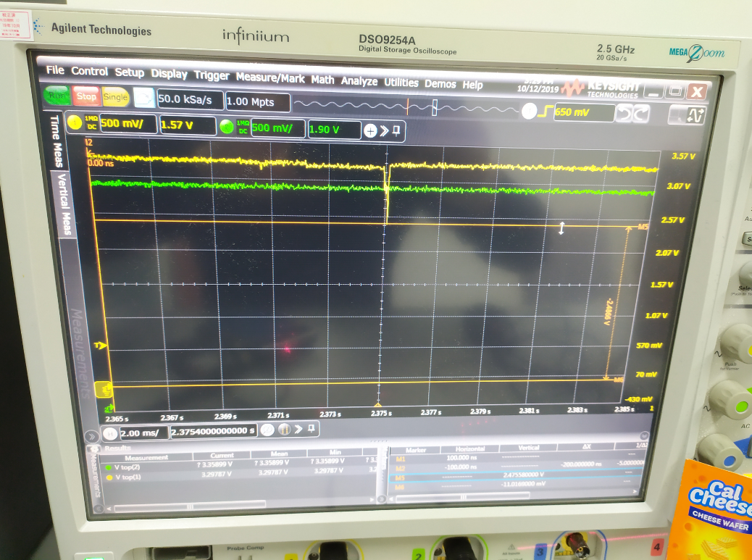
Task: Click the M6 horizontal marker label
Action: [619, 379]
